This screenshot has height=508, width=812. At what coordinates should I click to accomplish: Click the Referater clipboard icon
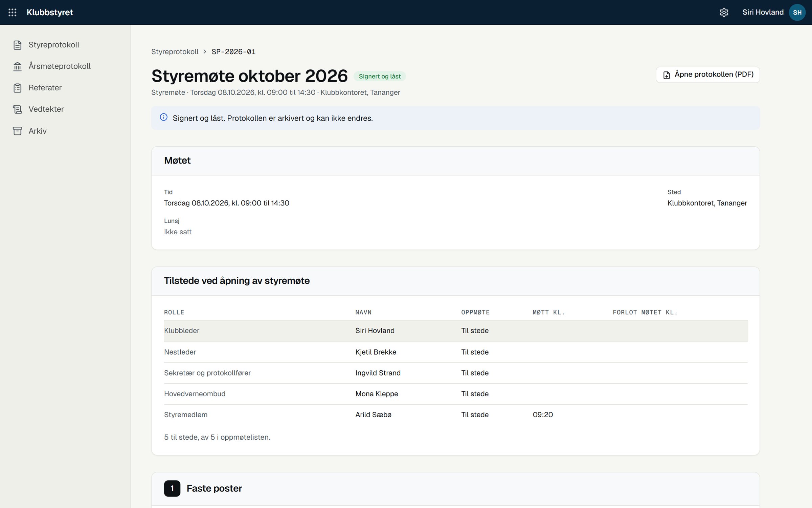(x=18, y=88)
